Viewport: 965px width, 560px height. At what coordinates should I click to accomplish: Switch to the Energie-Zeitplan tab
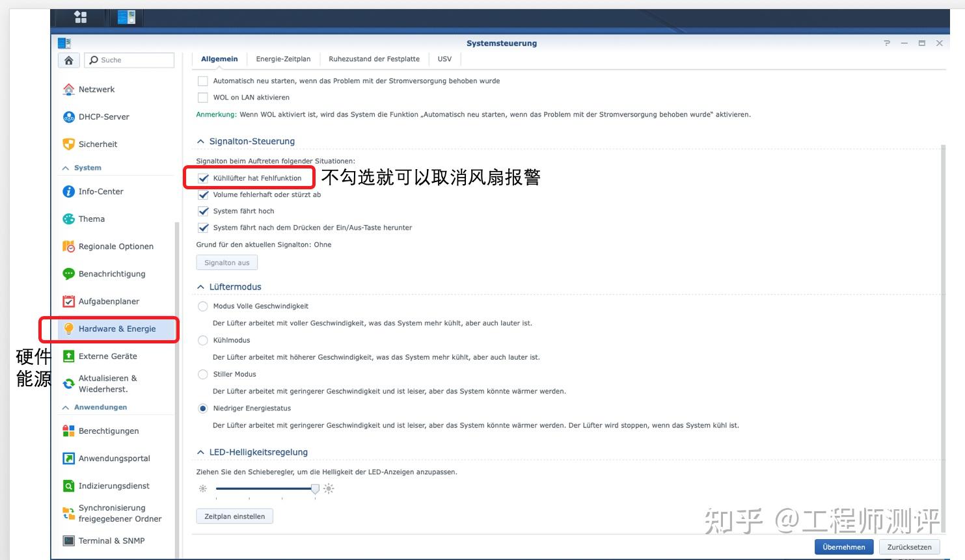click(x=283, y=59)
